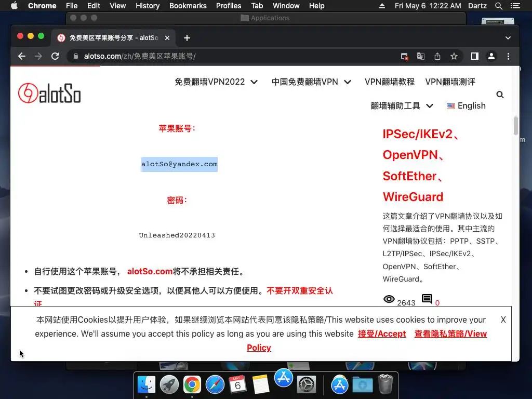532x399 pixels.
Task: Expand the 中国免费翻墙VPN menu
Action: pyautogui.click(x=311, y=82)
